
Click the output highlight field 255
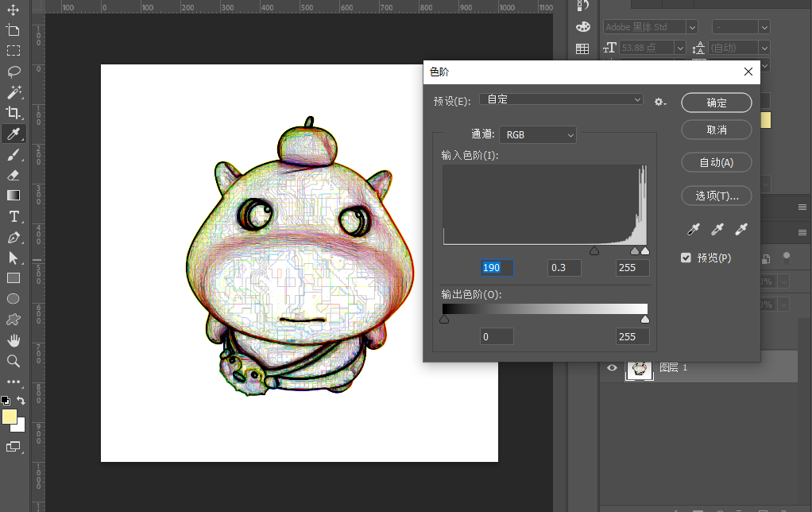point(632,337)
